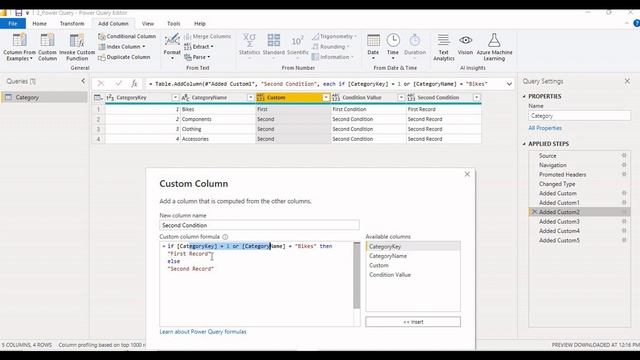Click the query Name field
The image size is (640, 360).
[580, 116]
